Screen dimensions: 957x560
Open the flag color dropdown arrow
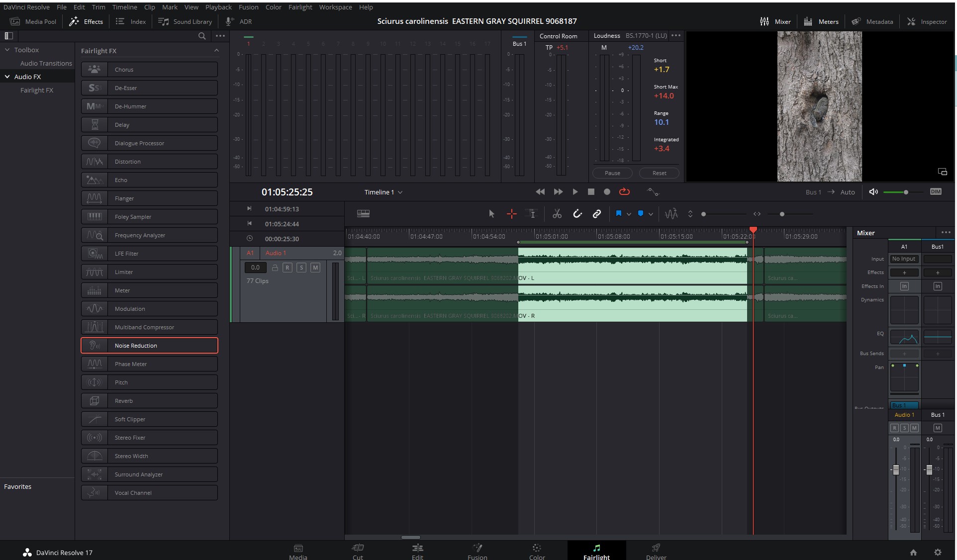[629, 214]
